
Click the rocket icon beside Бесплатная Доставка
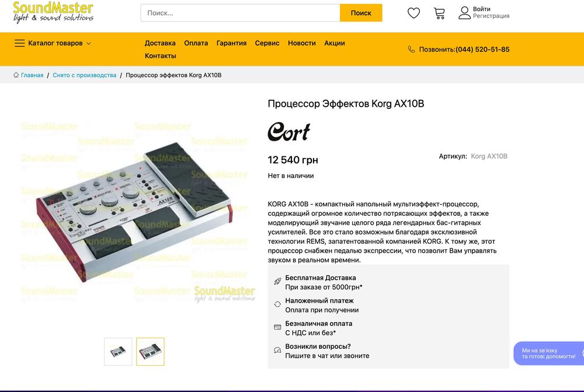pyautogui.click(x=277, y=281)
